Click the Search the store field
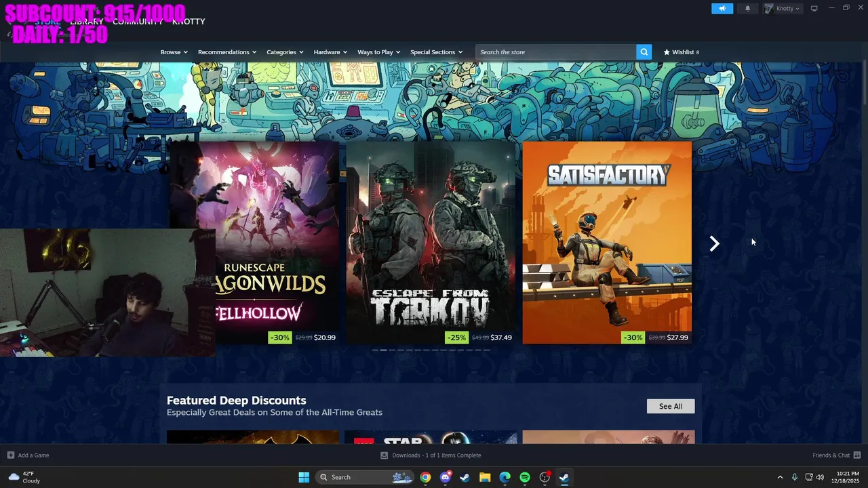 point(556,52)
